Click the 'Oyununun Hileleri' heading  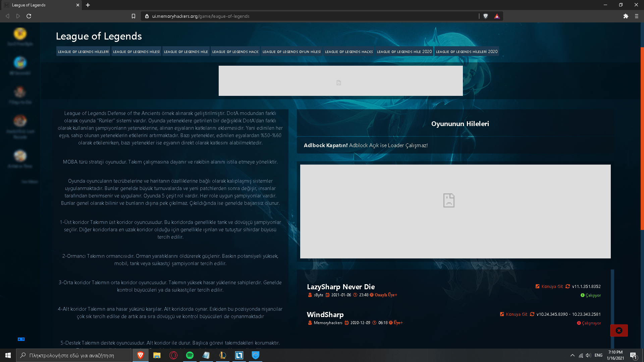click(460, 124)
